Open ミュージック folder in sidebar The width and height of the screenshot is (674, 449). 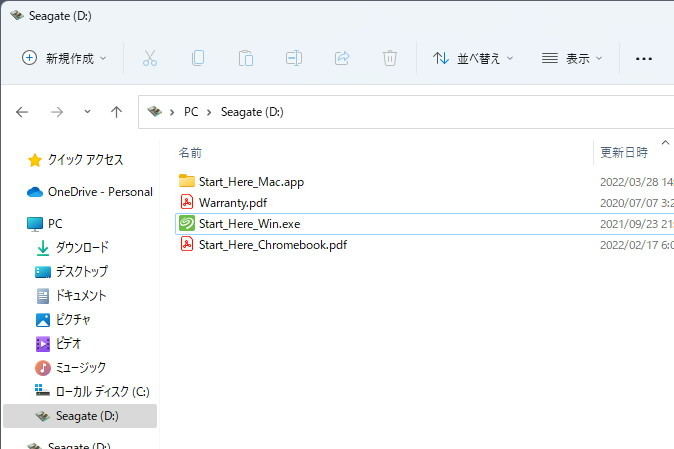point(70,368)
